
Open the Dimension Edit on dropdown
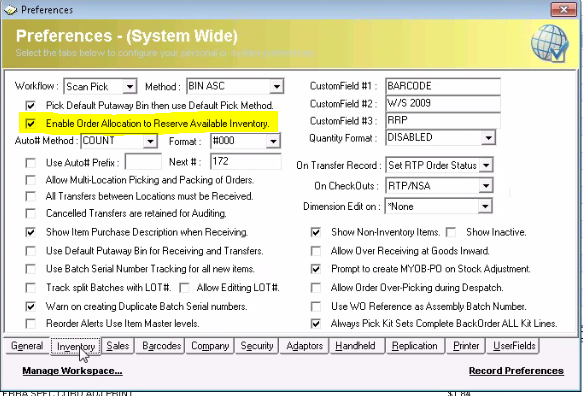pyautogui.click(x=485, y=206)
